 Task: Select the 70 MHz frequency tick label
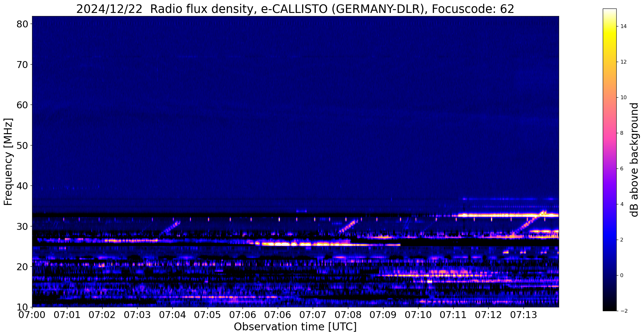(x=22, y=65)
